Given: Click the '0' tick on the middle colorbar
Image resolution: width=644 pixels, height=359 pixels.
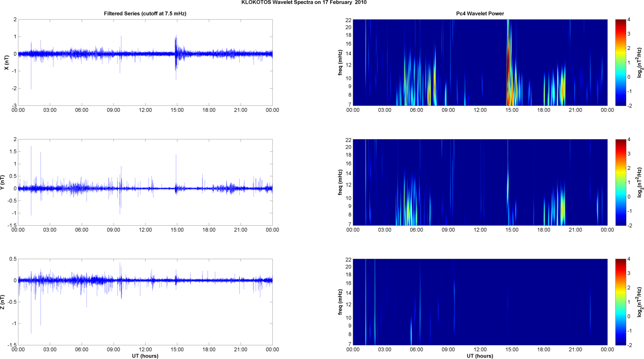Looking at the screenshot, I should pyautogui.click(x=629, y=197).
